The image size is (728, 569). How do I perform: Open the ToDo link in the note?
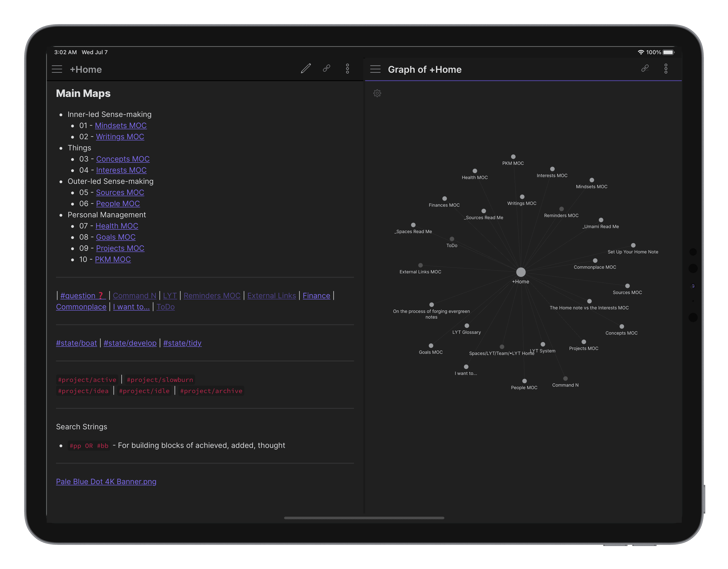click(x=166, y=307)
